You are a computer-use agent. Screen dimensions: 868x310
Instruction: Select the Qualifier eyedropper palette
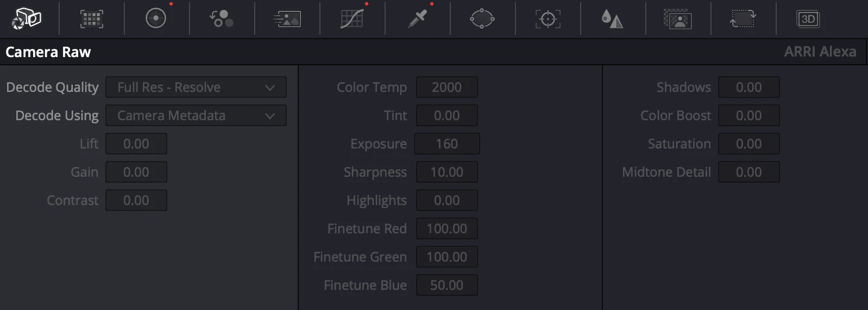click(417, 19)
